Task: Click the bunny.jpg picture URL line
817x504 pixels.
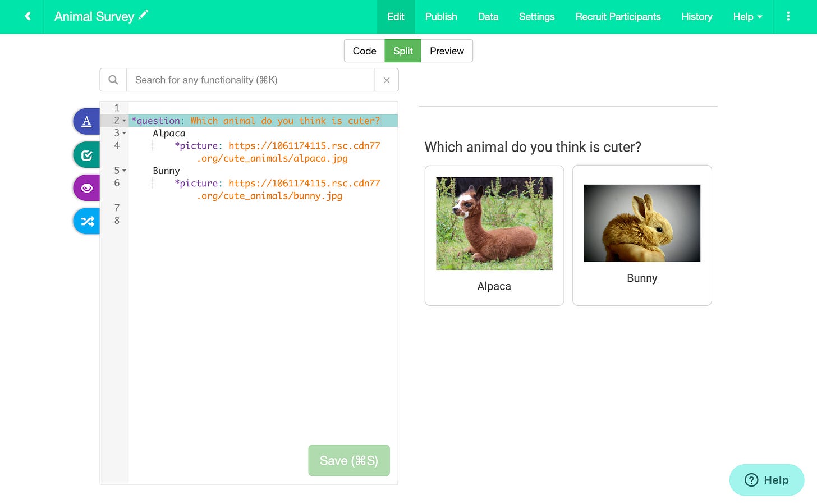Action: pyautogui.click(x=277, y=190)
